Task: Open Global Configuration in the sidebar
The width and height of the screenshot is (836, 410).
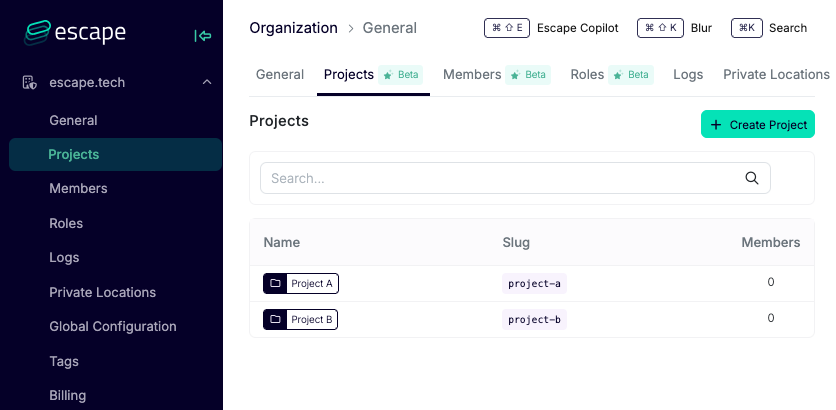Action: (x=112, y=326)
